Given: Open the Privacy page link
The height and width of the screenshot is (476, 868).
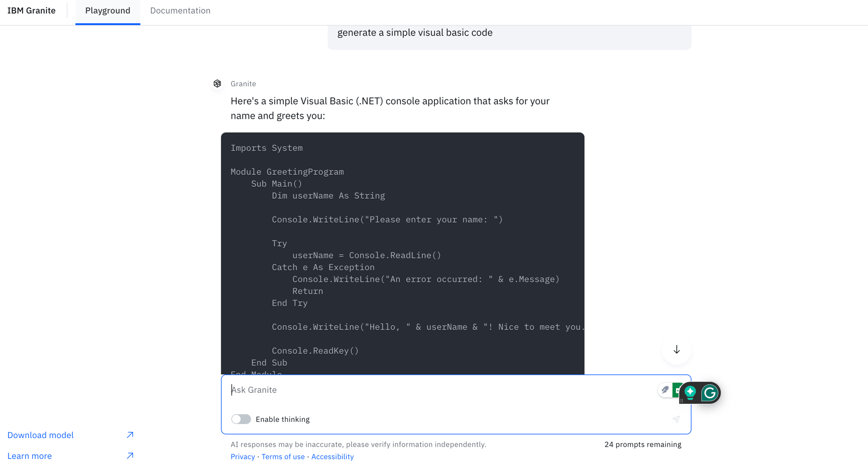Looking at the screenshot, I should tap(242, 457).
